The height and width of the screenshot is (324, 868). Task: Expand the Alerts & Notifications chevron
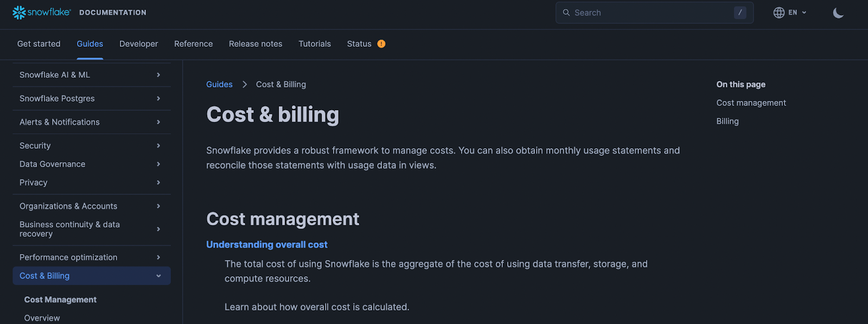coord(158,122)
